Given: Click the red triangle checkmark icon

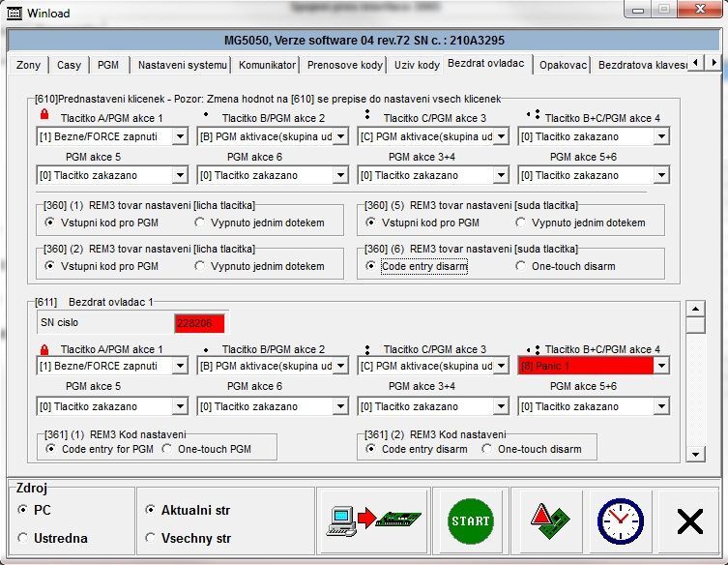Looking at the screenshot, I should tap(551, 520).
